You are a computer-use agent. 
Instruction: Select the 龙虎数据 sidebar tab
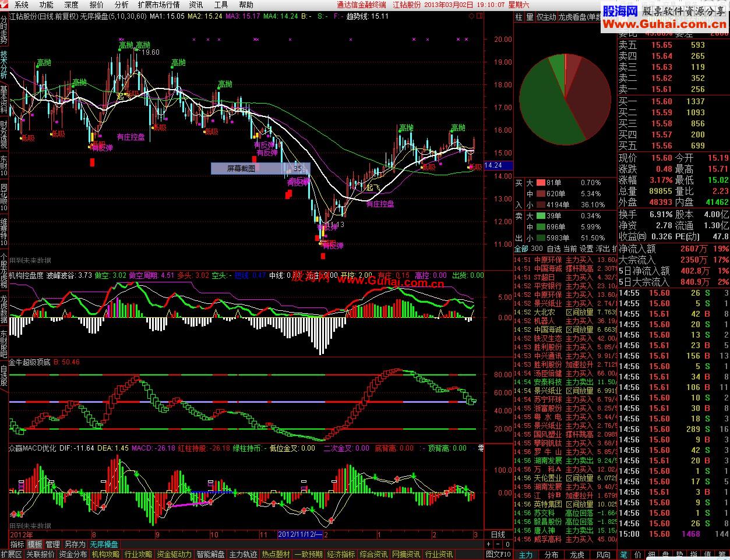[4, 309]
